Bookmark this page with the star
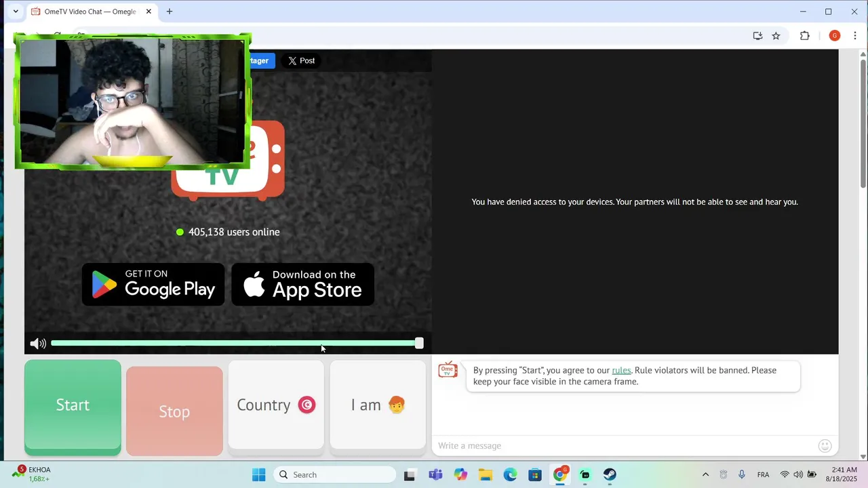868x488 pixels. click(x=776, y=36)
